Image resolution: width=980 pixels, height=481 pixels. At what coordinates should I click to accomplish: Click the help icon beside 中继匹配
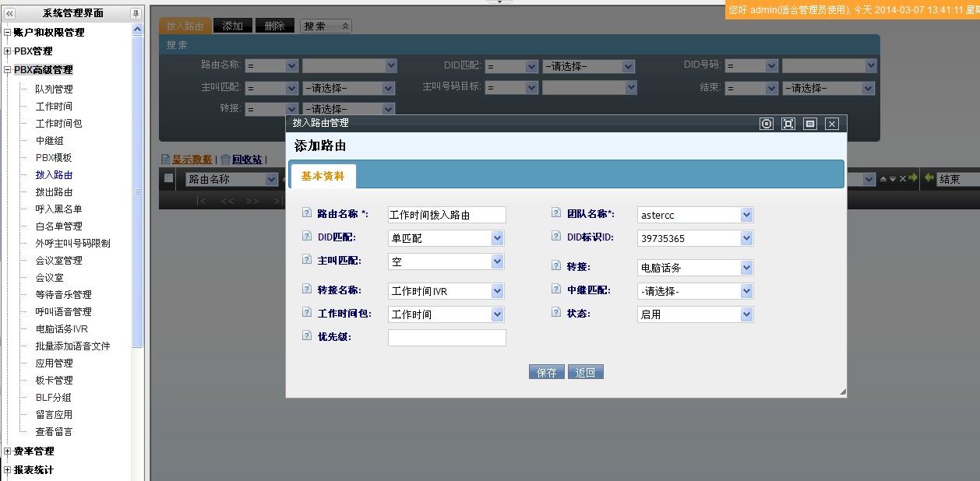[556, 289]
